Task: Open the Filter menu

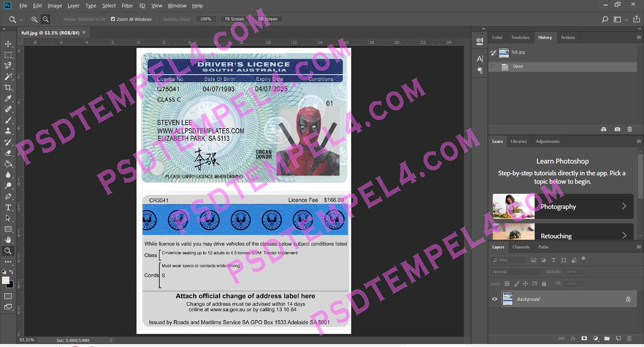Action: point(127,6)
